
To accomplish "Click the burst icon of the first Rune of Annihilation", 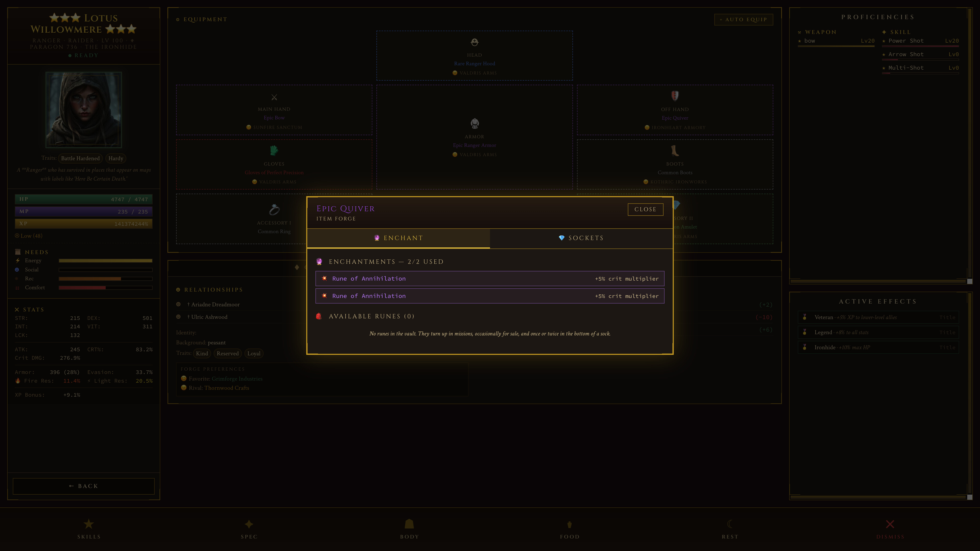I will point(324,278).
